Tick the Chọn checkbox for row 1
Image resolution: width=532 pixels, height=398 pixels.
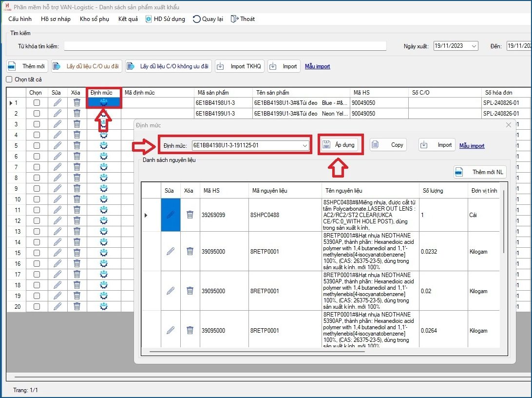tap(37, 102)
